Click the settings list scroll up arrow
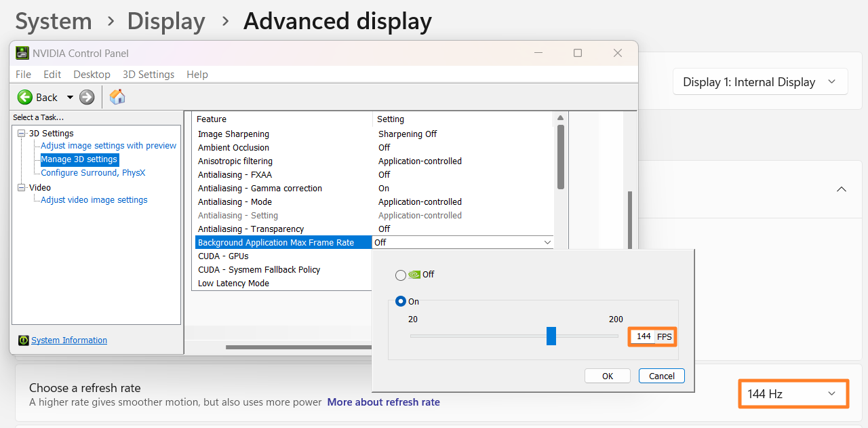 561,118
